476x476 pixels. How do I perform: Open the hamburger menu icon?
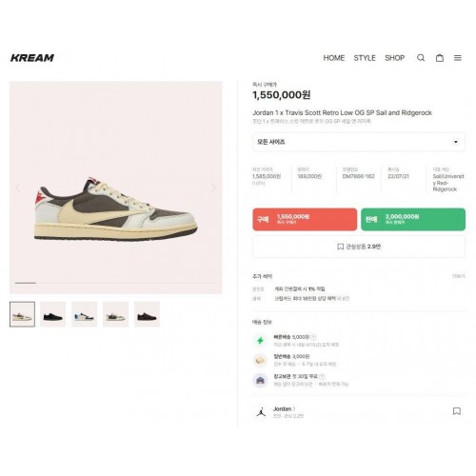click(x=458, y=58)
